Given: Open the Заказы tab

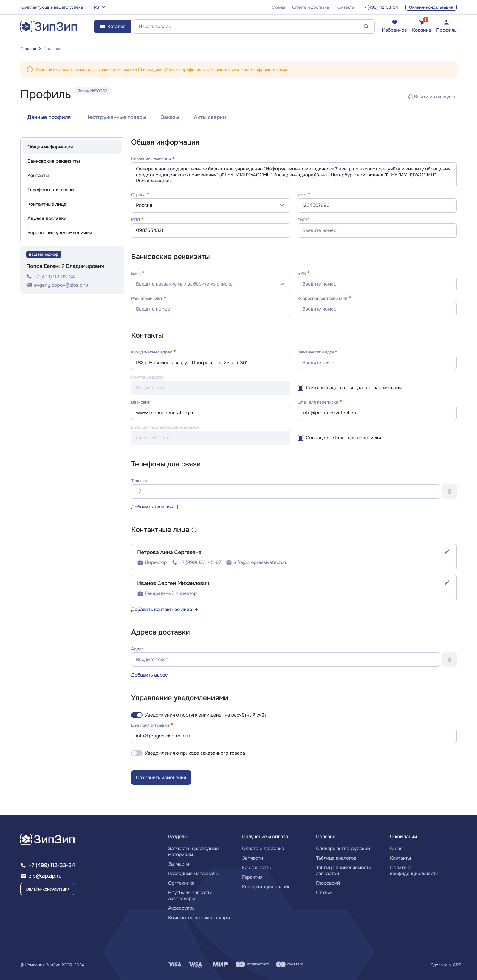Looking at the screenshot, I should [x=170, y=117].
